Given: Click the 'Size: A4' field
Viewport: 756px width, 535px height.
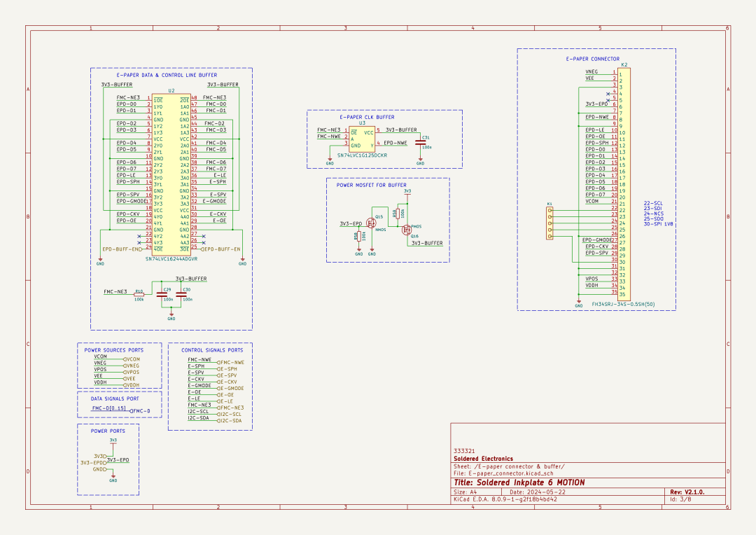Looking at the screenshot, I should [x=465, y=492].
